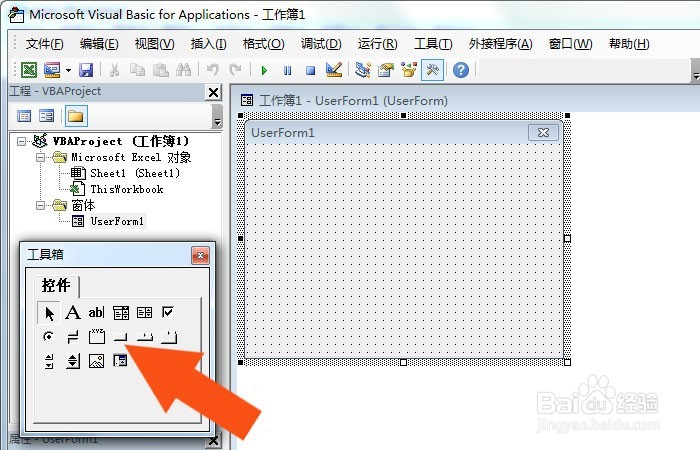Switch to Microsoft Excel view icon
The width and height of the screenshot is (700, 450).
29,70
